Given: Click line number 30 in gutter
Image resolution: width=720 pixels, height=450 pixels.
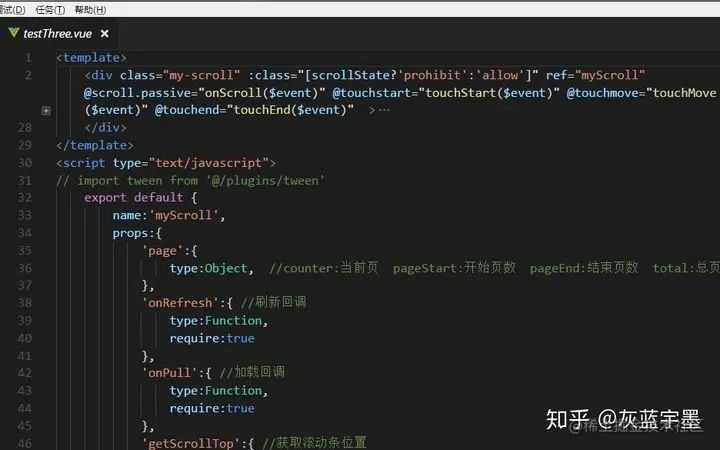Looking at the screenshot, I should pos(25,163).
